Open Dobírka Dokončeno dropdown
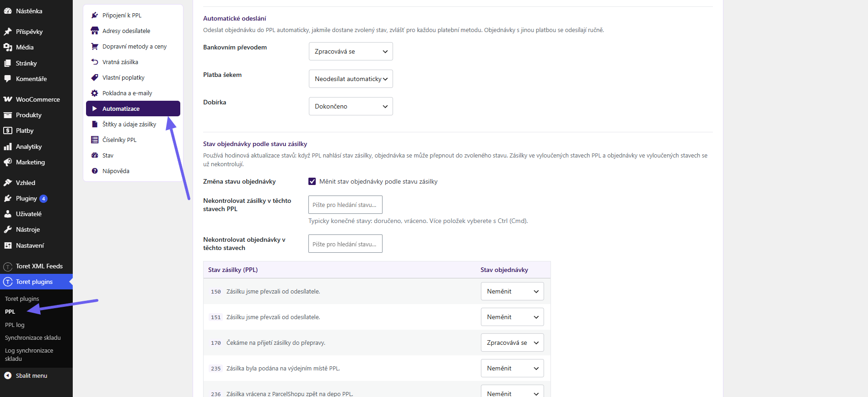This screenshot has width=868, height=397. click(x=351, y=106)
